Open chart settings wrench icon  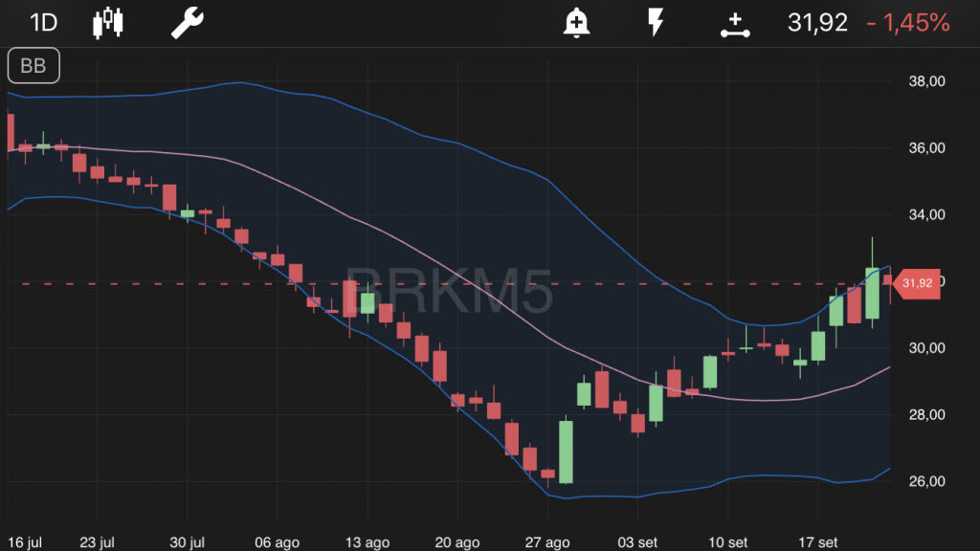(188, 23)
